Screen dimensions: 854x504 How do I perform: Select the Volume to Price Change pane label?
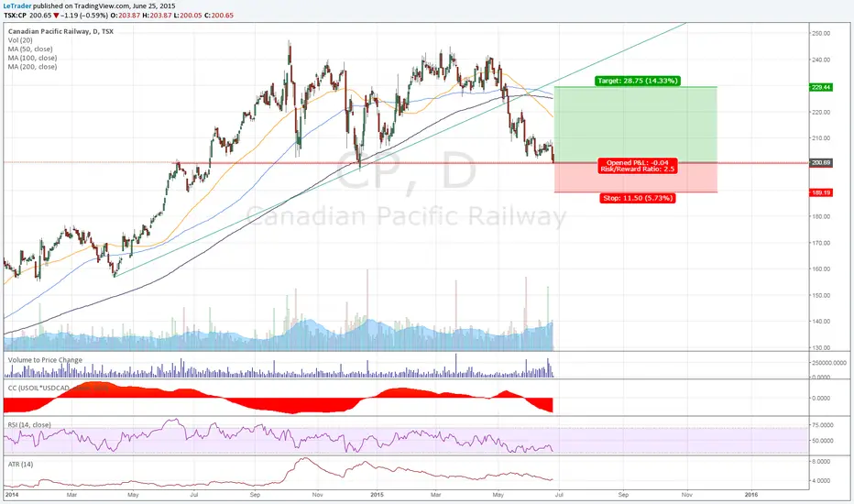pyautogui.click(x=45, y=360)
